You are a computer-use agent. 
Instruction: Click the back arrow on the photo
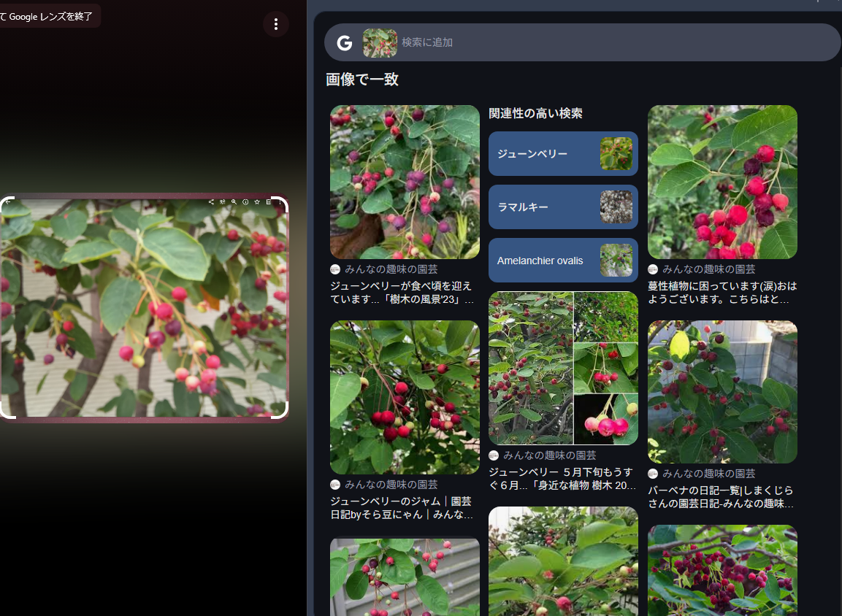[x=8, y=203]
